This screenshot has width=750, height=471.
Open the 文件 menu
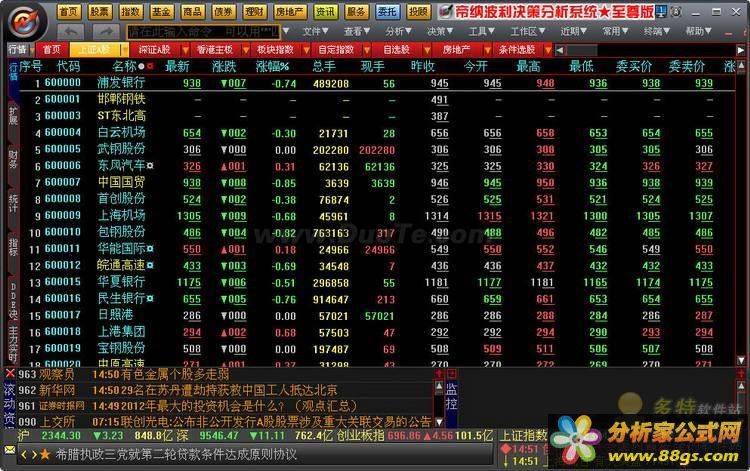pos(315,32)
